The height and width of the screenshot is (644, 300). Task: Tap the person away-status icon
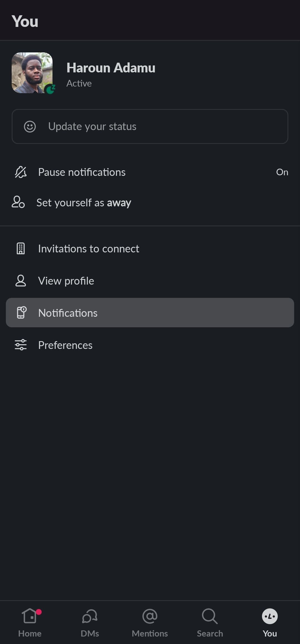click(18, 202)
